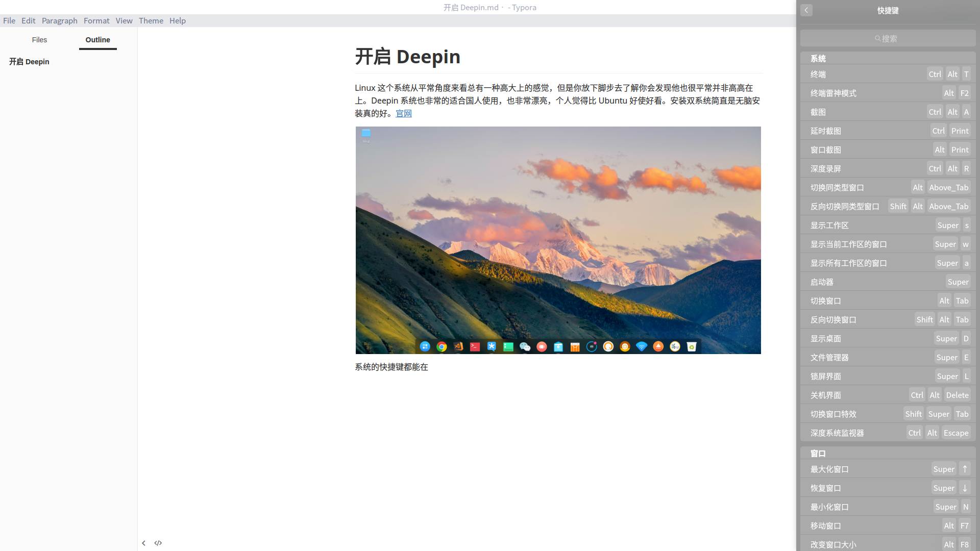The width and height of the screenshot is (980, 551).
Task: Collapse the sidebar using the bottom chevron
Action: [x=144, y=543]
